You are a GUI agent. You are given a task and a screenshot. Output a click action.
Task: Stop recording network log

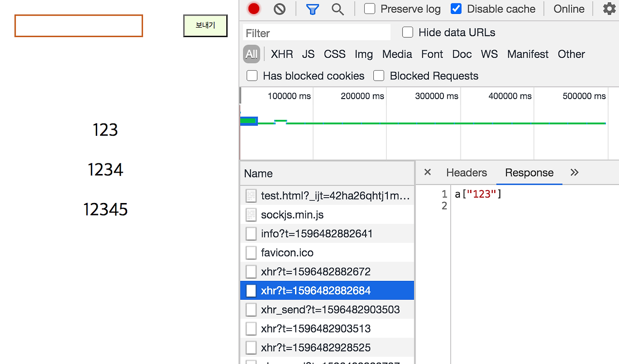[254, 8]
